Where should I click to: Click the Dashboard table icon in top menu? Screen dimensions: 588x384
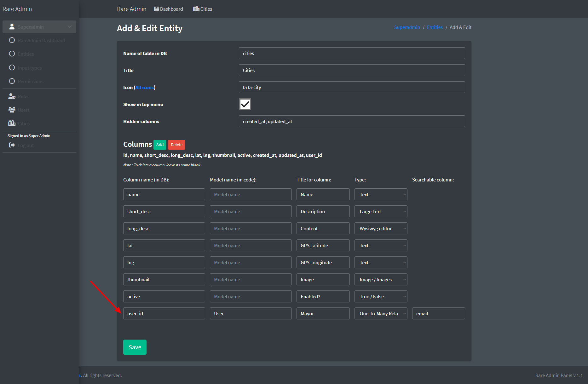click(156, 9)
